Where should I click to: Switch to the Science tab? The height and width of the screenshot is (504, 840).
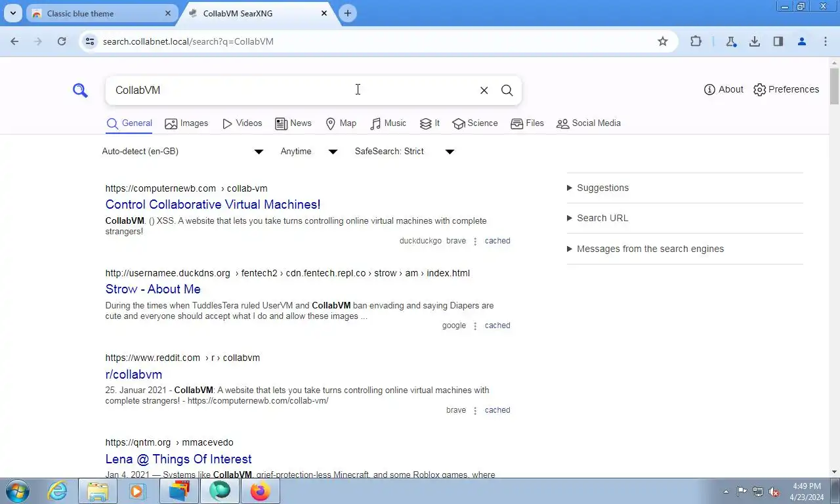coord(475,123)
